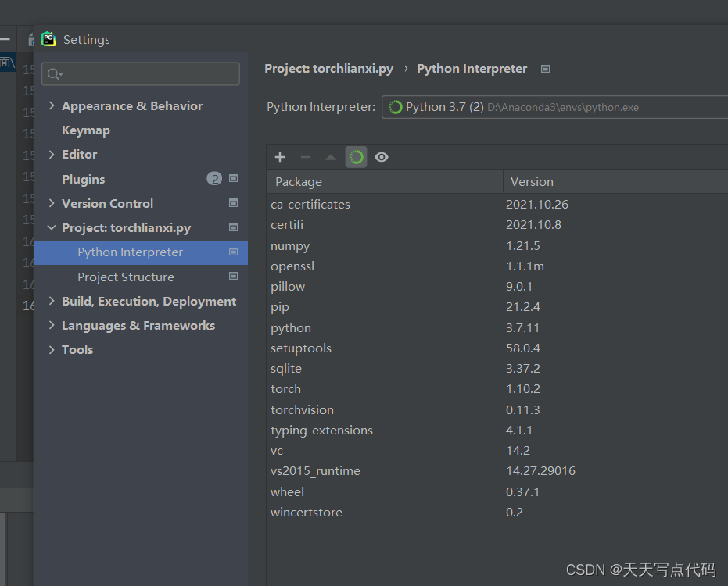Collapse the Project: torchlianxi.py section

tap(52, 228)
